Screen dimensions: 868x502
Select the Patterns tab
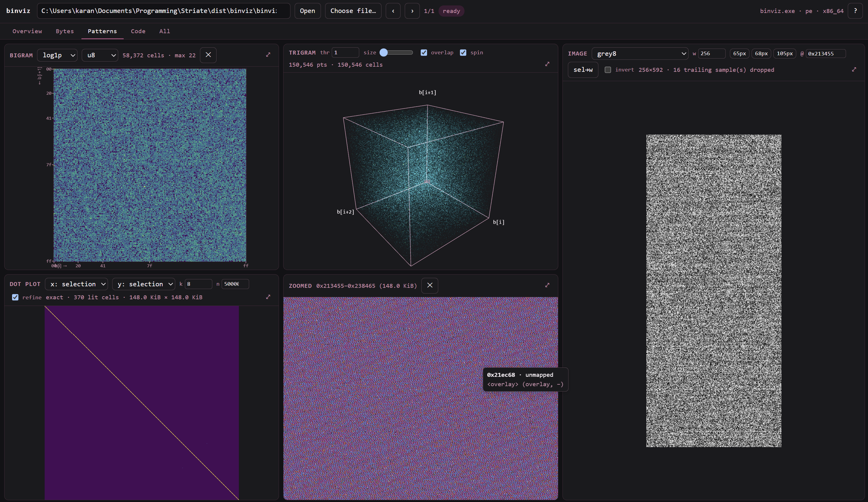[x=102, y=31]
